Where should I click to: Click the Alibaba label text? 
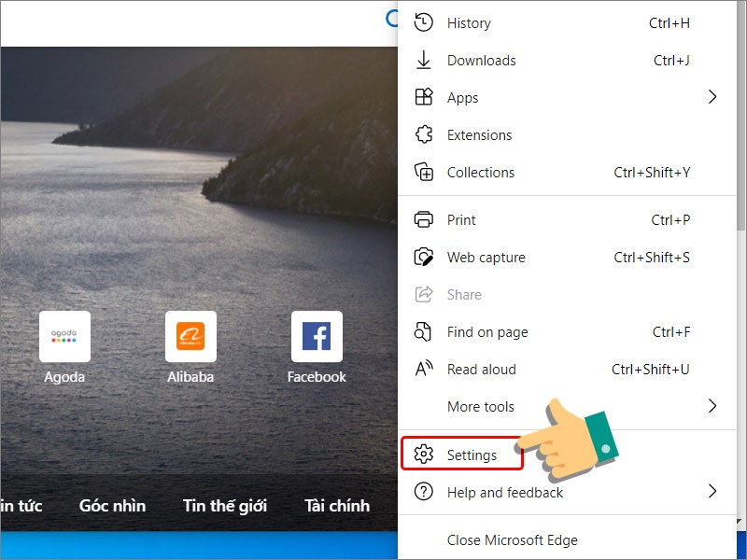coord(190,377)
